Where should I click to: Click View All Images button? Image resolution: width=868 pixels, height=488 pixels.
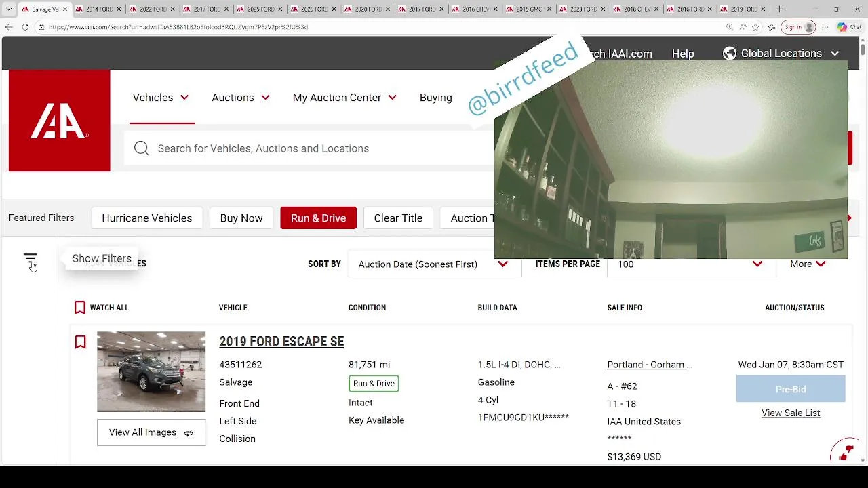[x=151, y=432]
